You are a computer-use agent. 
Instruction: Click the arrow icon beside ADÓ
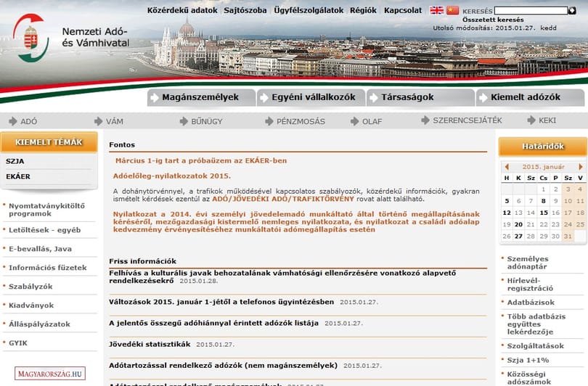13,121
